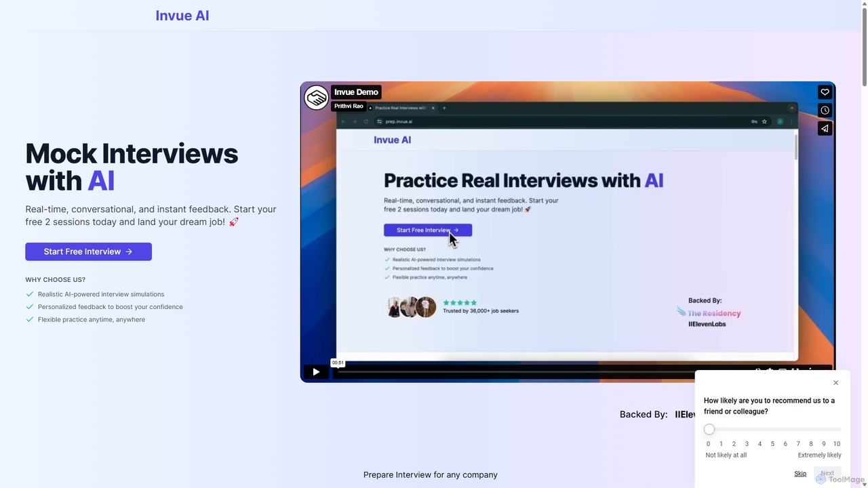Click the page vertical scrollbar thumb
868x488 pixels.
[864, 47]
